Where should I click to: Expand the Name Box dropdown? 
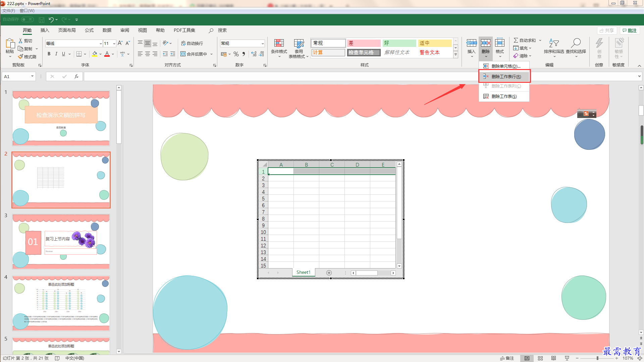point(32,76)
